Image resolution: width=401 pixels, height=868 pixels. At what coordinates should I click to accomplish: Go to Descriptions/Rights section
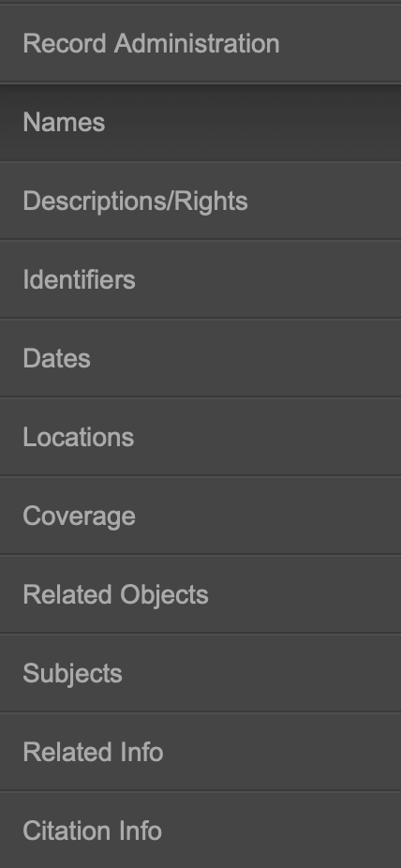coord(200,201)
